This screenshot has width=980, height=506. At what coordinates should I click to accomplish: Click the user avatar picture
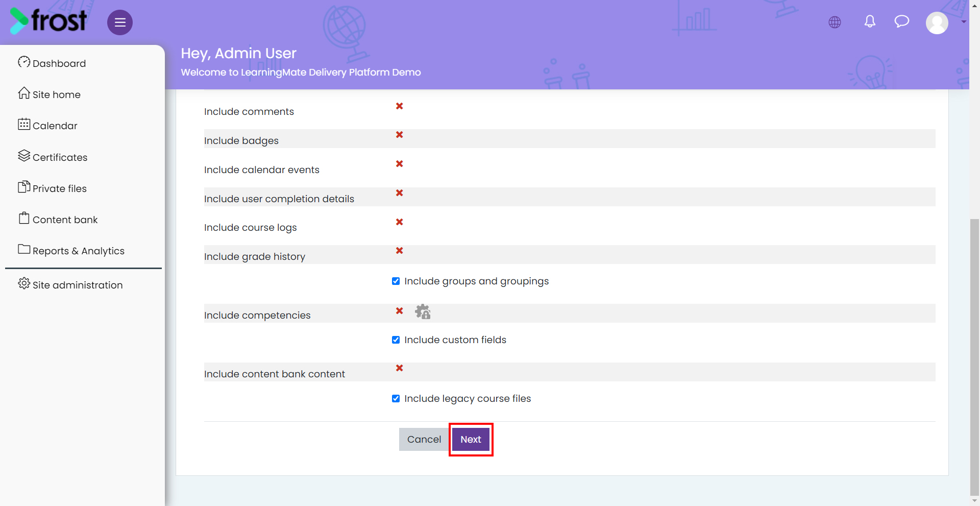click(x=937, y=23)
